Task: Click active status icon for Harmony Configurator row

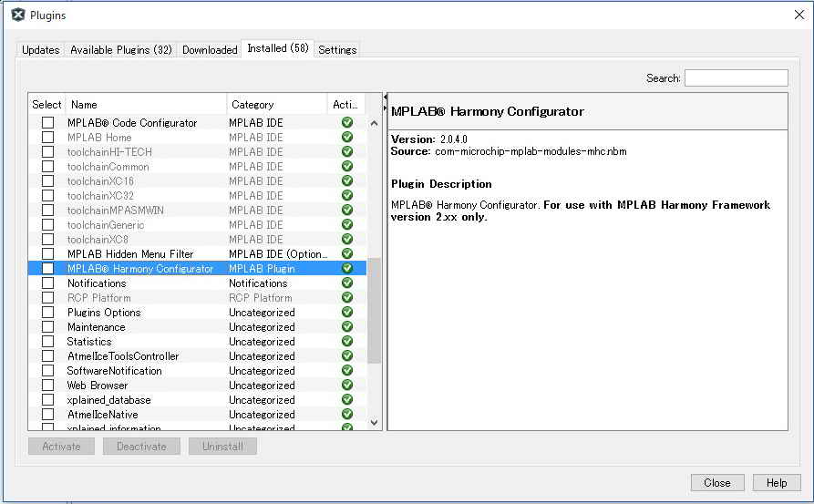Action: [x=347, y=268]
